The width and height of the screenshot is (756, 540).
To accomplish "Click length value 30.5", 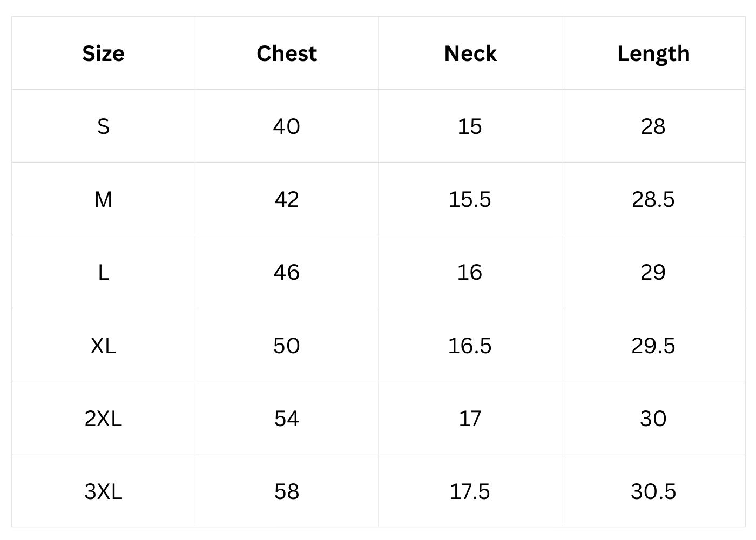I will pyautogui.click(x=653, y=491).
